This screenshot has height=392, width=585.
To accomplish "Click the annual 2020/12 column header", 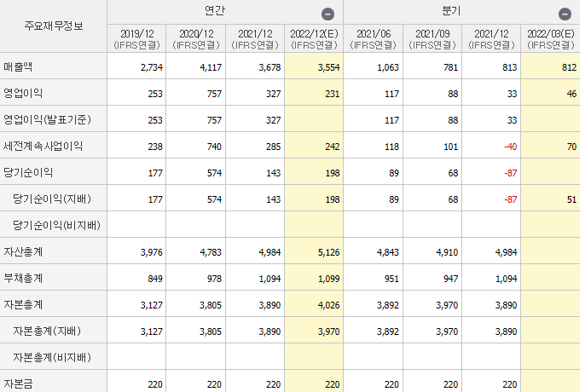I will tap(196, 39).
